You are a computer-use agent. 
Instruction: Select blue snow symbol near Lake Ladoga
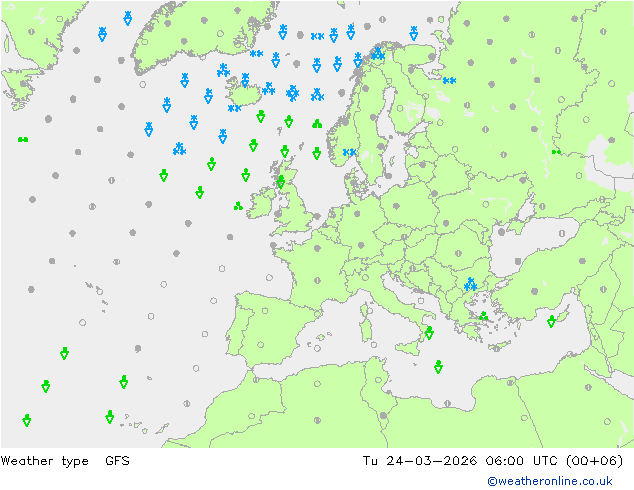coord(449,80)
